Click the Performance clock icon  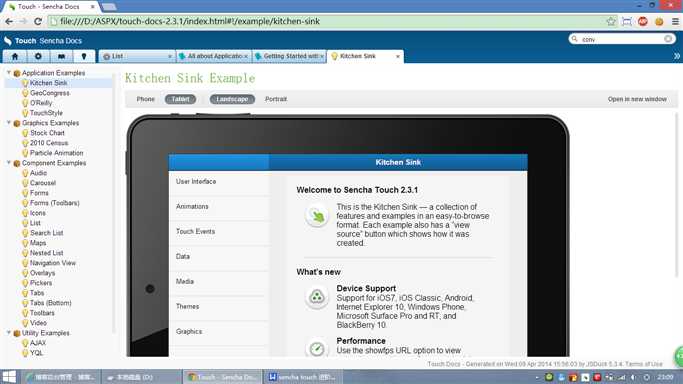317,348
